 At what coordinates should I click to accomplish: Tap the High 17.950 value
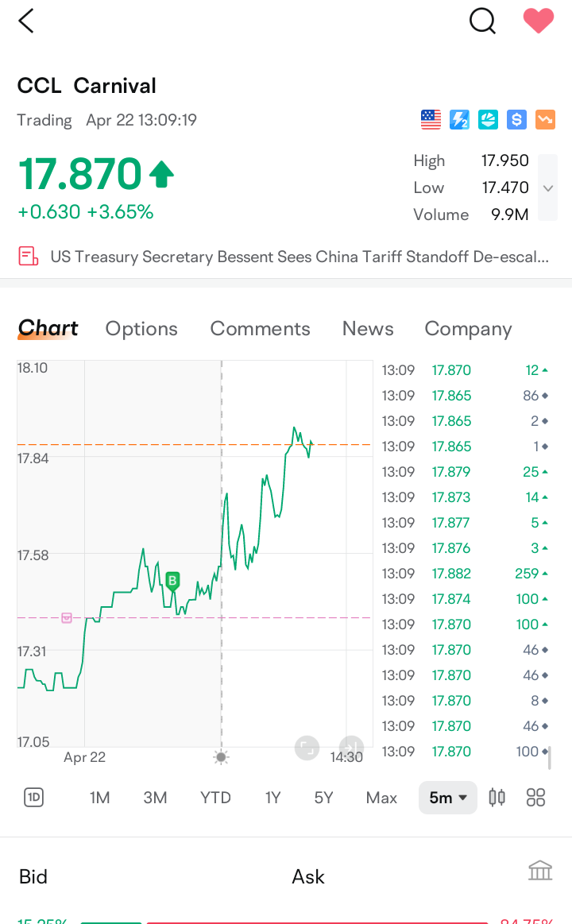coord(504,160)
